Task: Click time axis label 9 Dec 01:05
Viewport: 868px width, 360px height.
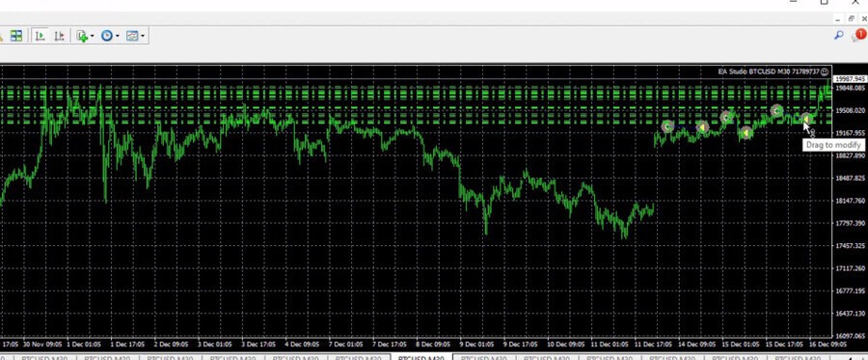Action: 477,344
